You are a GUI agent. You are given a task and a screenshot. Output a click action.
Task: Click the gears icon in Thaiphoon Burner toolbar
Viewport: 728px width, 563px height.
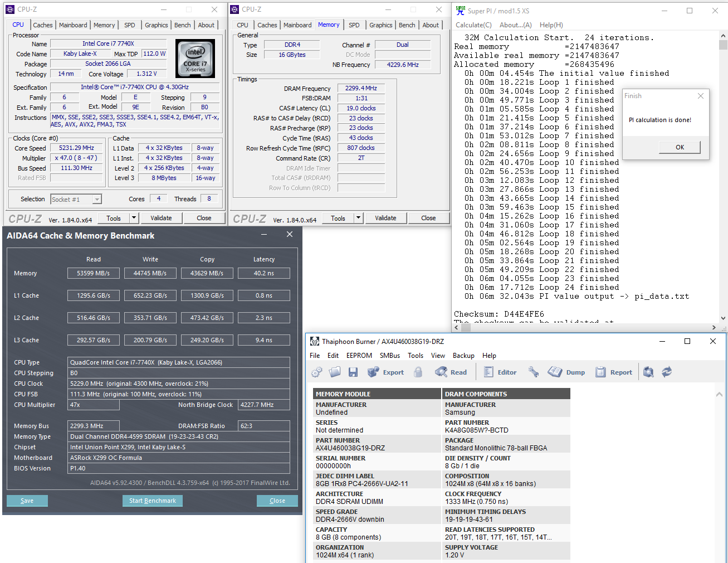click(317, 372)
